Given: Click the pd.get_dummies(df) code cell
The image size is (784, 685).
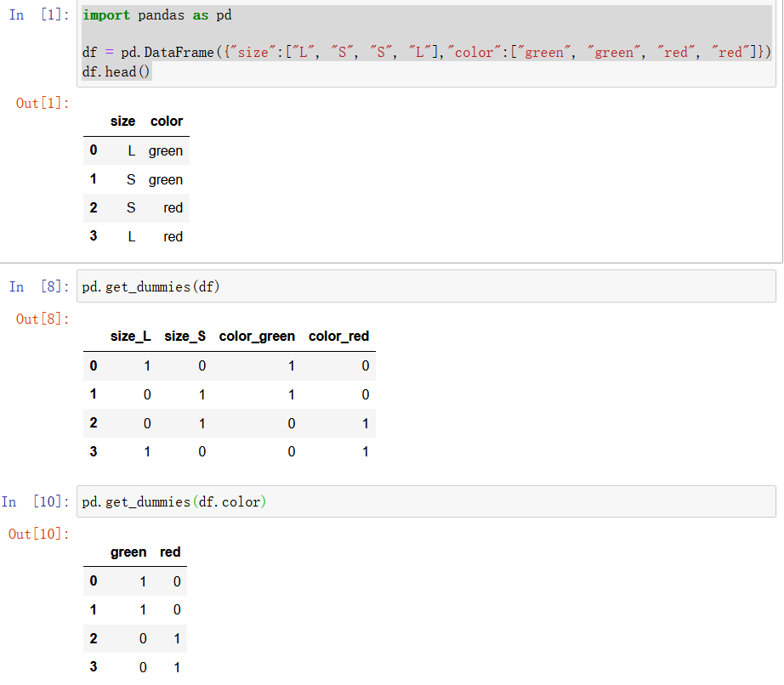Looking at the screenshot, I should point(426,286).
